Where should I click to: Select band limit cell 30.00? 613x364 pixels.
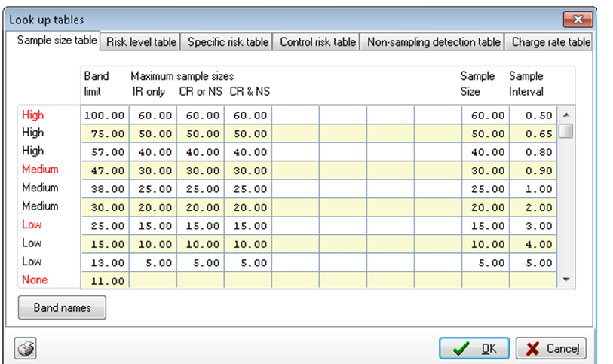click(105, 207)
